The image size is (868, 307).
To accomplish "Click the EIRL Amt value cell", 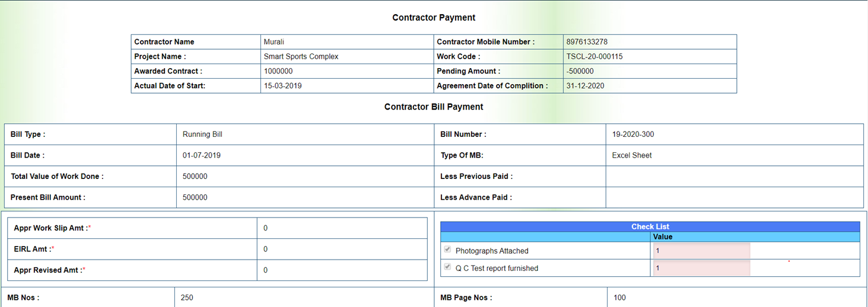I will click(x=342, y=249).
